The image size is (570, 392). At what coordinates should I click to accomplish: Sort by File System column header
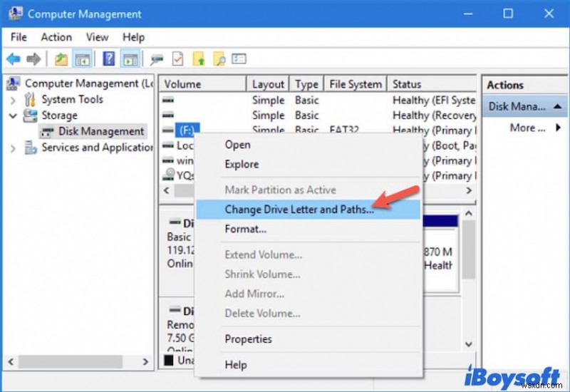tap(356, 84)
